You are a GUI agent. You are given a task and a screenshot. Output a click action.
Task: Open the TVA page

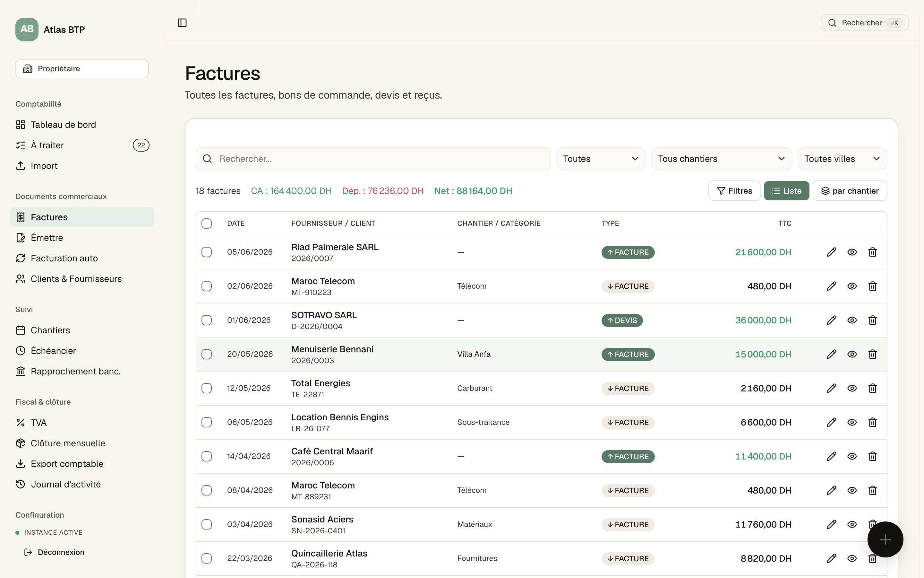pyautogui.click(x=82, y=423)
